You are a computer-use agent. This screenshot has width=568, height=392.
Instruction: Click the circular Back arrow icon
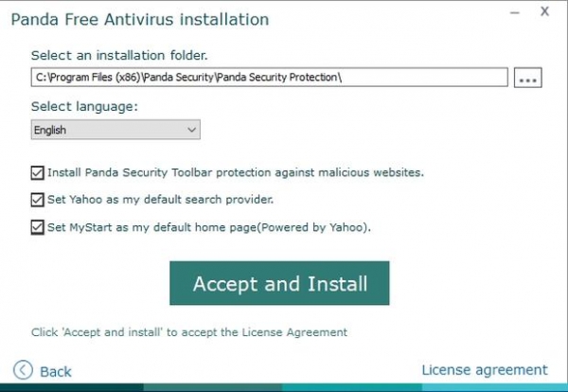pyautogui.click(x=23, y=370)
